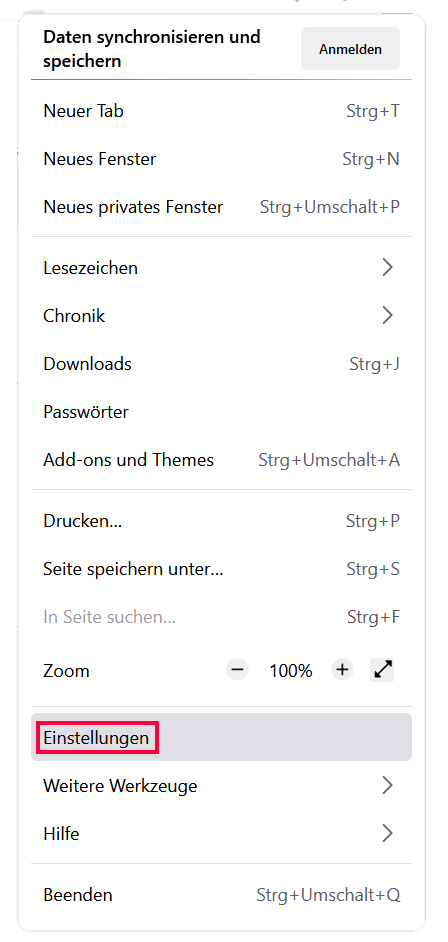Open Einstellungen menu entry
The width and height of the screenshot is (448, 942).
click(222, 737)
